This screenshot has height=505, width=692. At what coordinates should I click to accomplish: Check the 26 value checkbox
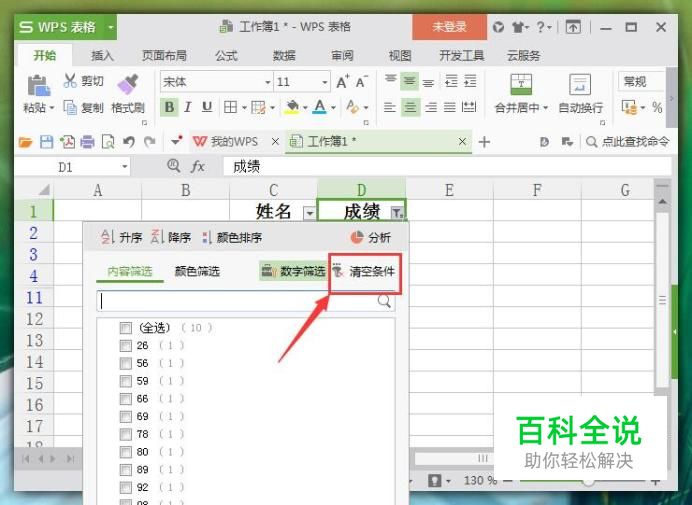pos(126,346)
